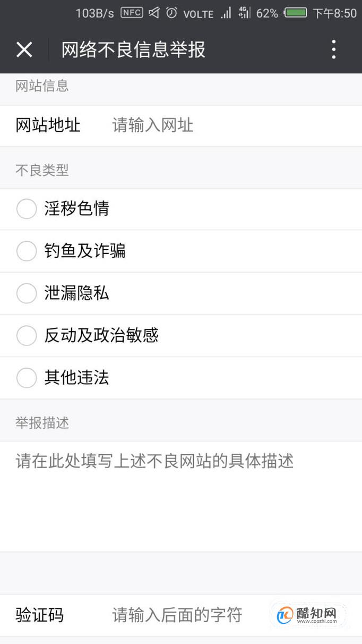Tap the 4G network signal icon
The image size is (362, 644).
(x=244, y=13)
